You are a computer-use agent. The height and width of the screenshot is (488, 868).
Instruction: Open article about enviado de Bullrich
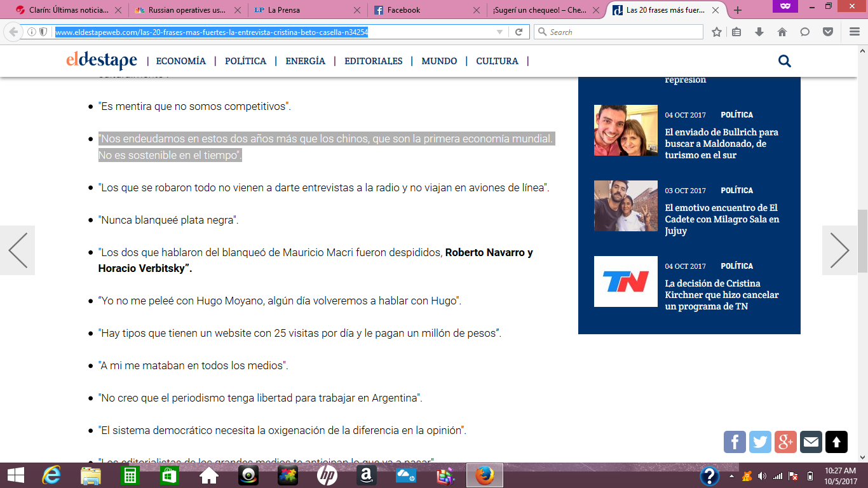click(722, 144)
